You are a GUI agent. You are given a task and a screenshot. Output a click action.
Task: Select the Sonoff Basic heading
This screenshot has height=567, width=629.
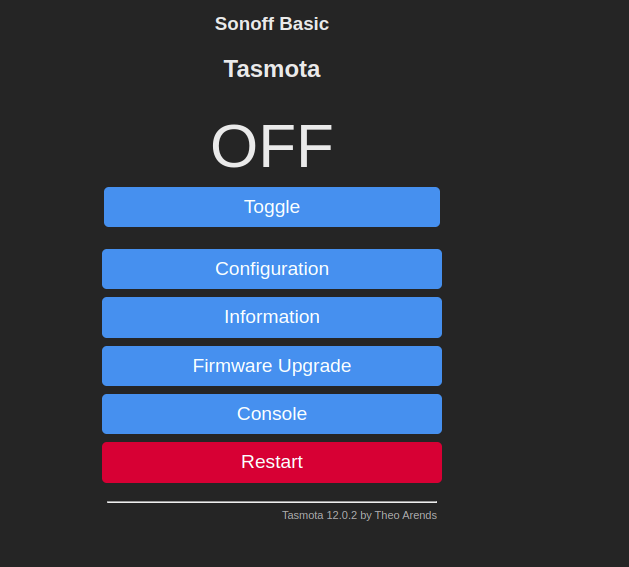coord(272,24)
